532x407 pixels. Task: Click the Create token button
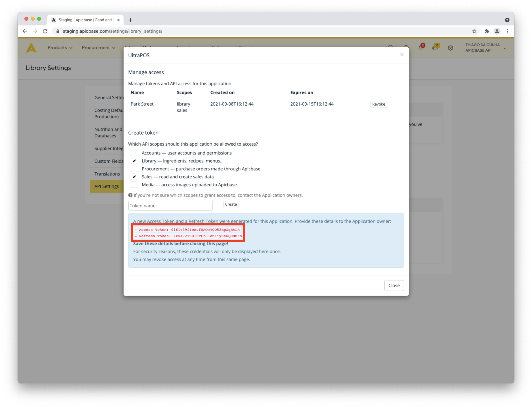tap(231, 204)
